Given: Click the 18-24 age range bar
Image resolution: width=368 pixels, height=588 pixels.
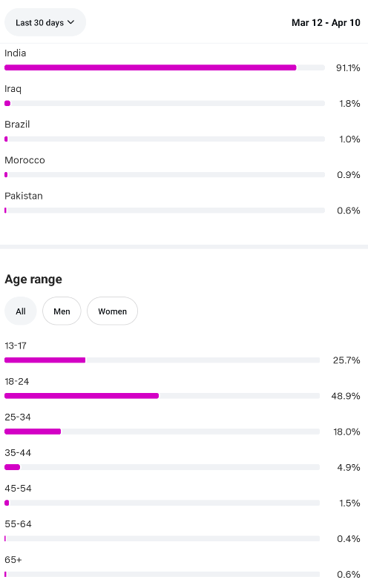Looking at the screenshot, I should pyautogui.click(x=162, y=396).
